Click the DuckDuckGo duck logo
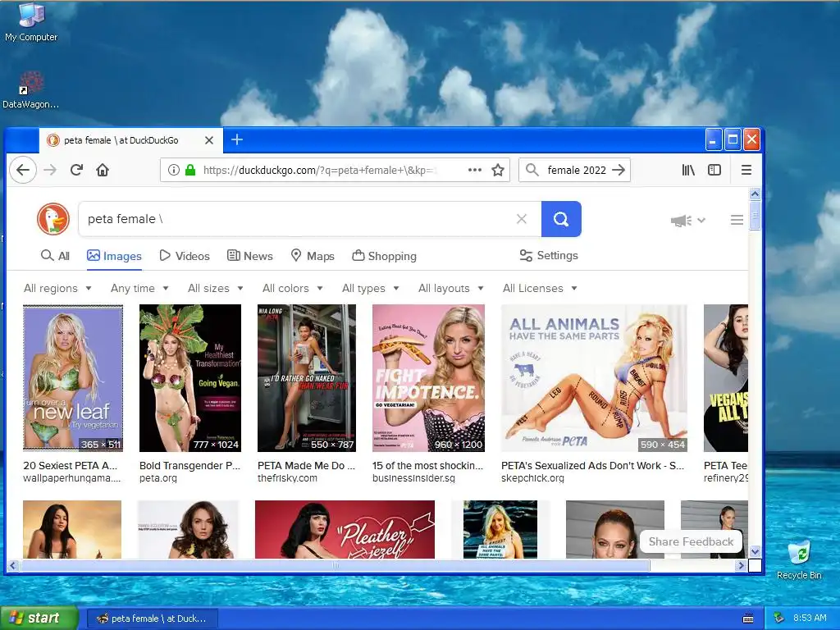This screenshot has height=630, width=840. 53,218
